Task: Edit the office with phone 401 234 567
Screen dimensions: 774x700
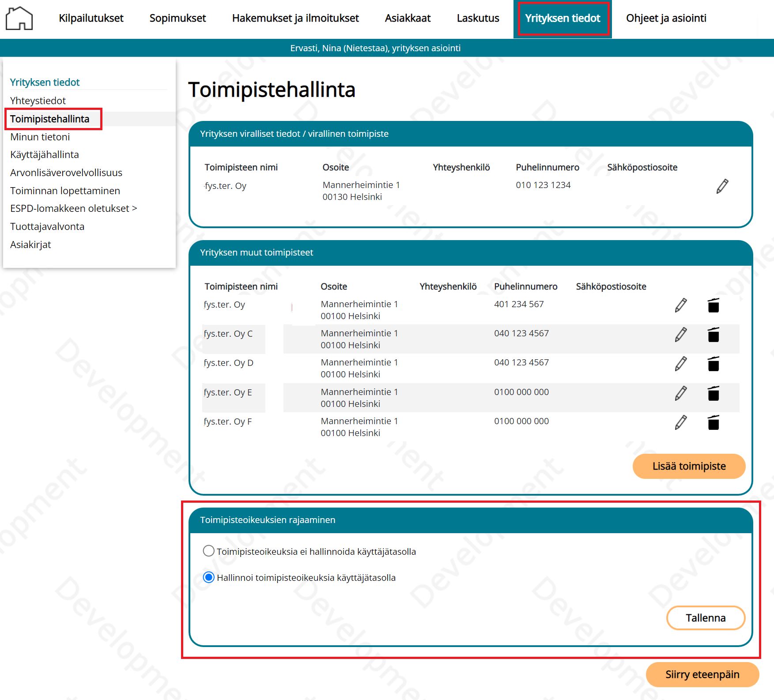Action: [681, 305]
